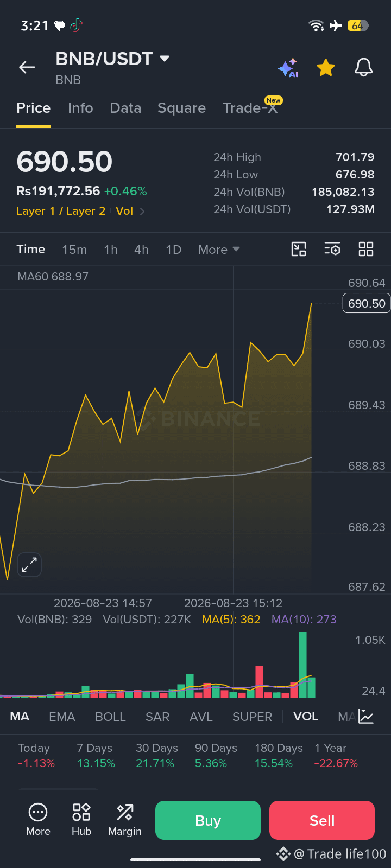Click the 24h High value 701.79
391x868 pixels.
pyautogui.click(x=355, y=157)
